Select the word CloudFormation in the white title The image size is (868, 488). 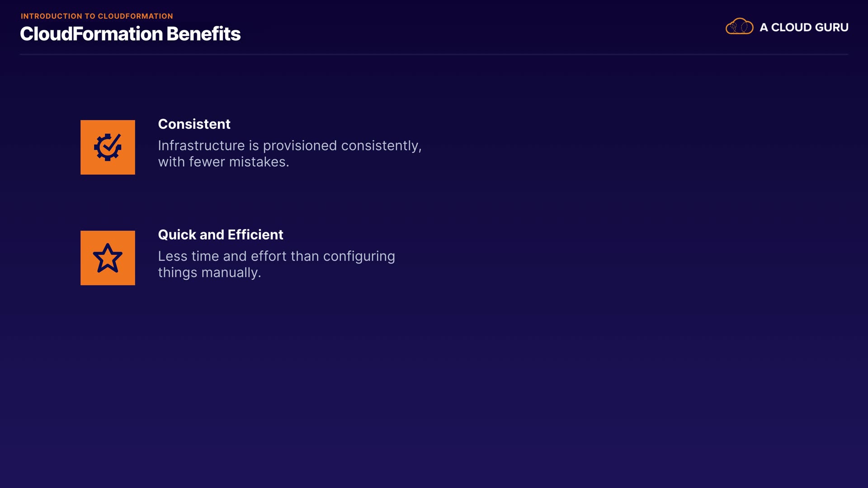point(91,34)
